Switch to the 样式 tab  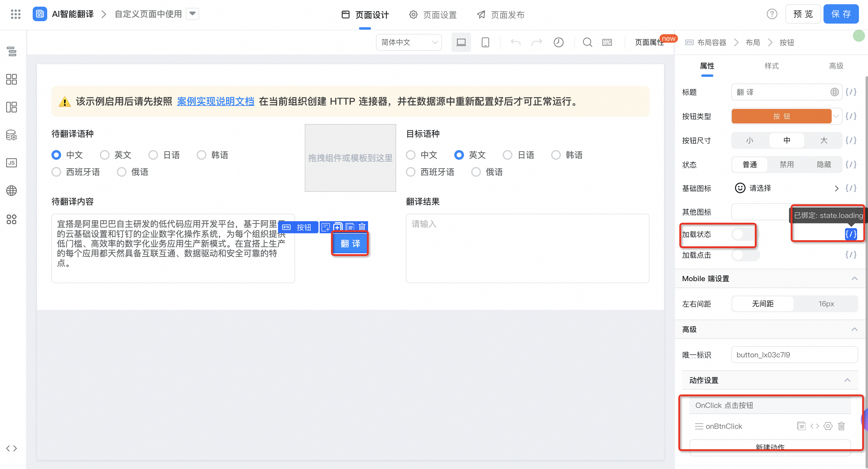[x=771, y=66]
